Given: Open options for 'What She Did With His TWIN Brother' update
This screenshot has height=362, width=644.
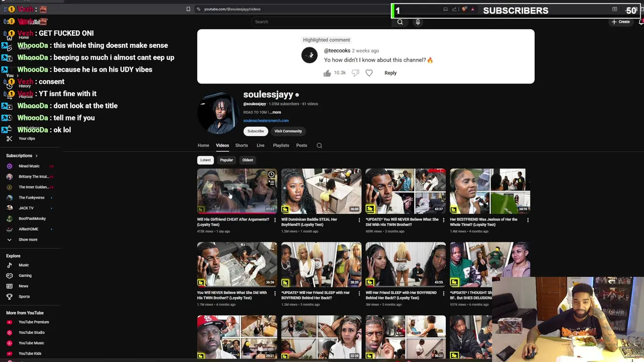Looking at the screenshot, I should [443, 220].
